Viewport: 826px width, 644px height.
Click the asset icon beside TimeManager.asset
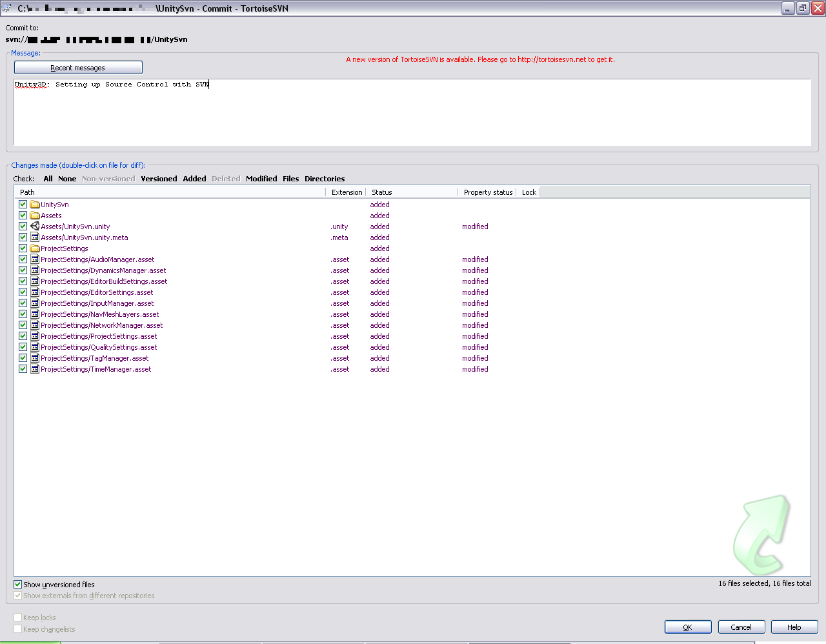(35, 369)
